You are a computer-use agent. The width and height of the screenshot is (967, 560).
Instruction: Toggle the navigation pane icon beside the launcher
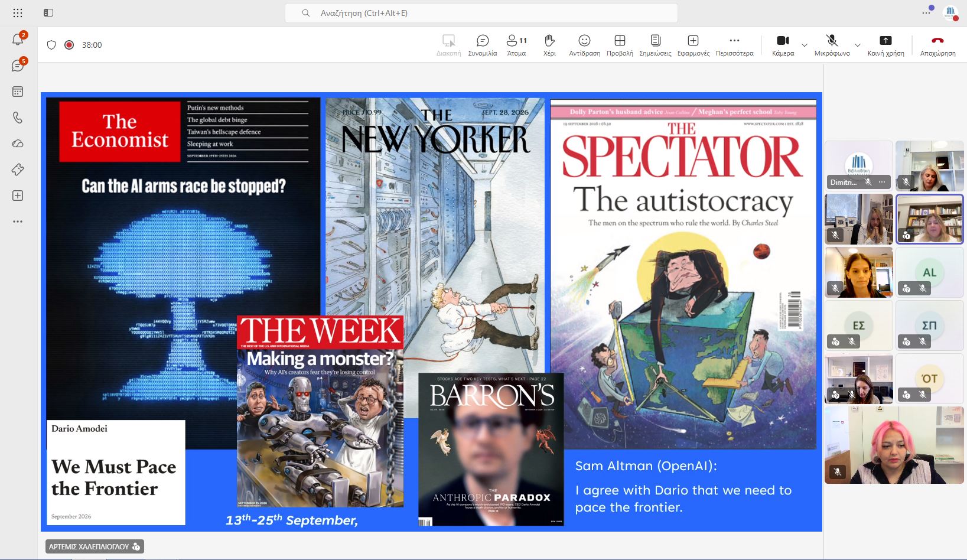(48, 12)
